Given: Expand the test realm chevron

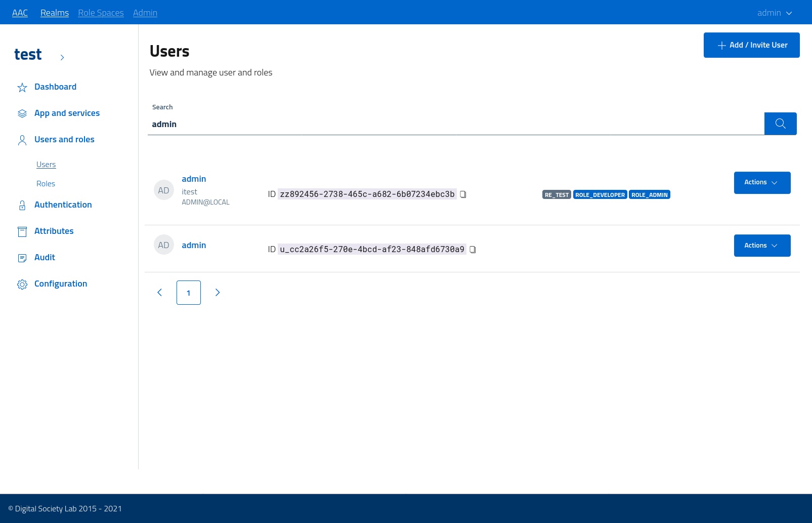Looking at the screenshot, I should pos(62,58).
